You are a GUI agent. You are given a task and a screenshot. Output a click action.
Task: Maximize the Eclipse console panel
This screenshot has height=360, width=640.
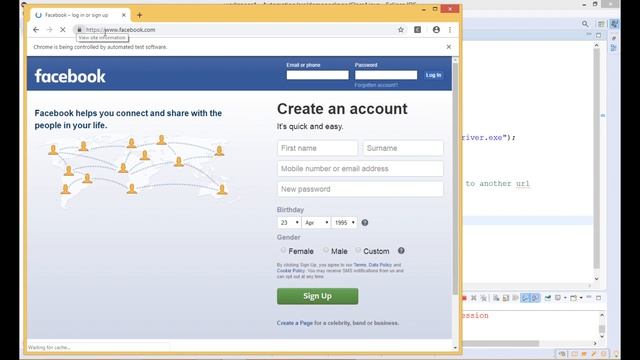tap(598, 298)
